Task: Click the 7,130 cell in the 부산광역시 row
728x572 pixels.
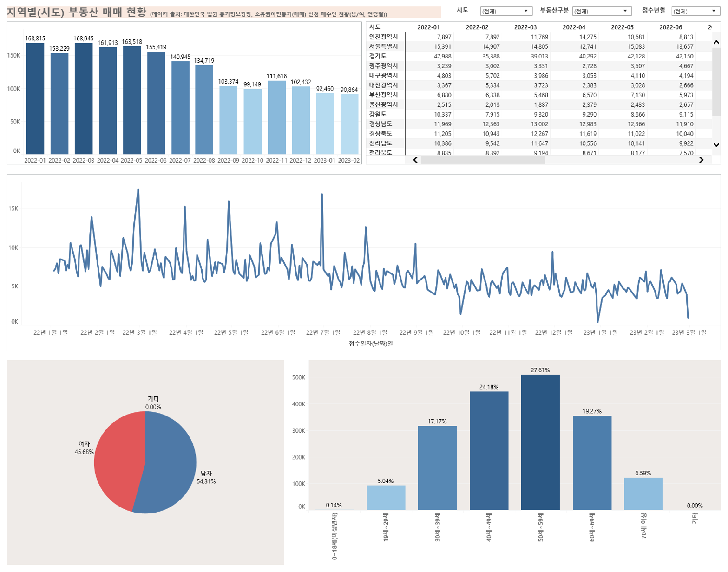Action: (637, 95)
